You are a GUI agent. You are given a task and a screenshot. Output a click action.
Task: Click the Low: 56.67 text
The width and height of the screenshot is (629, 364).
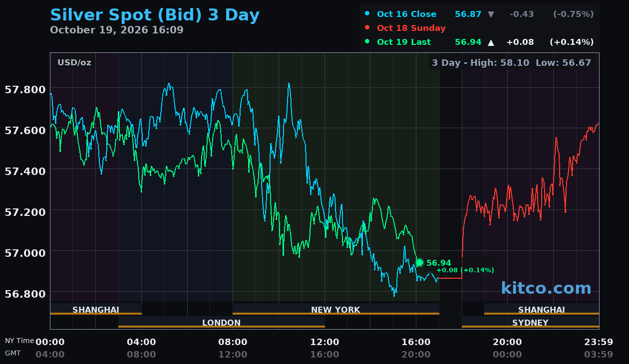click(563, 62)
